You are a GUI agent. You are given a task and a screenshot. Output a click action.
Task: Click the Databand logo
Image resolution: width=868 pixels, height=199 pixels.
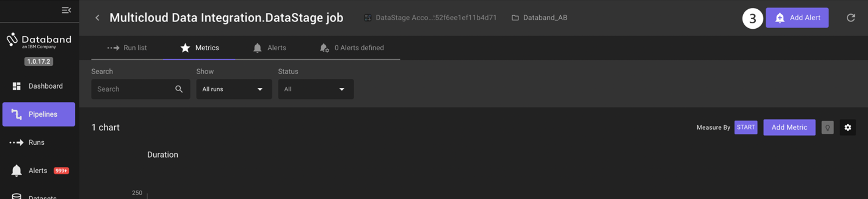click(39, 41)
